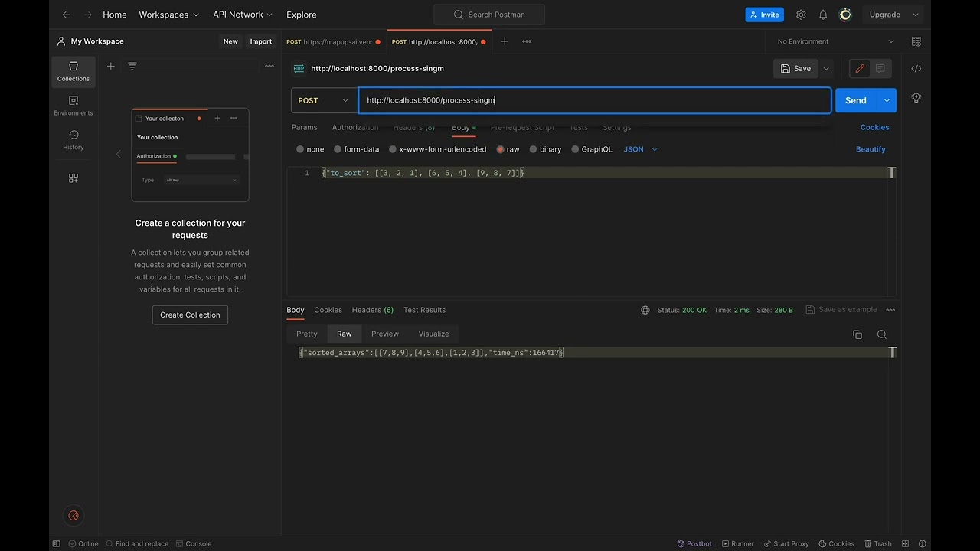
Task: Open the Postbot launcher icon
Action: (73, 516)
